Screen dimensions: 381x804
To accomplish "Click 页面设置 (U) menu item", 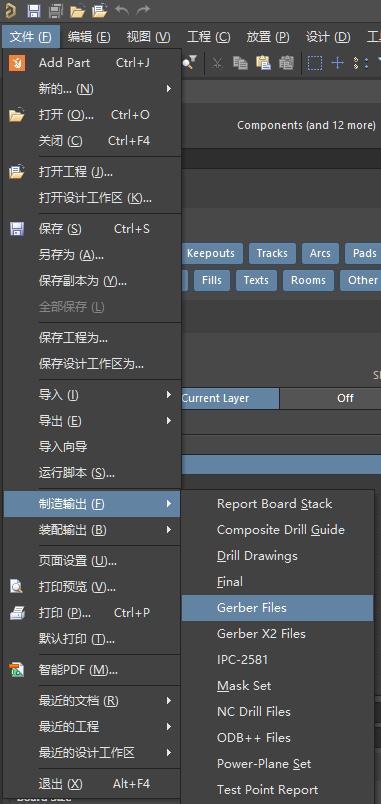I will (92, 560).
